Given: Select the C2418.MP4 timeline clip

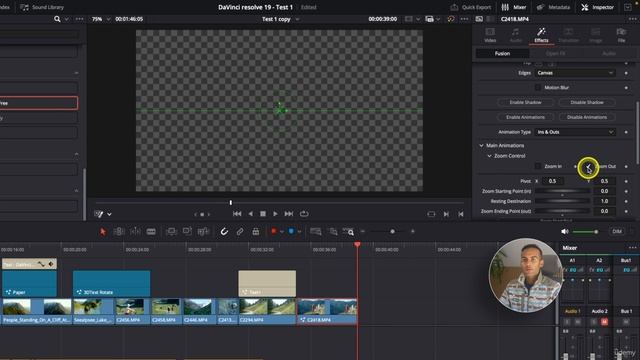Looking at the screenshot, I should tap(327, 311).
